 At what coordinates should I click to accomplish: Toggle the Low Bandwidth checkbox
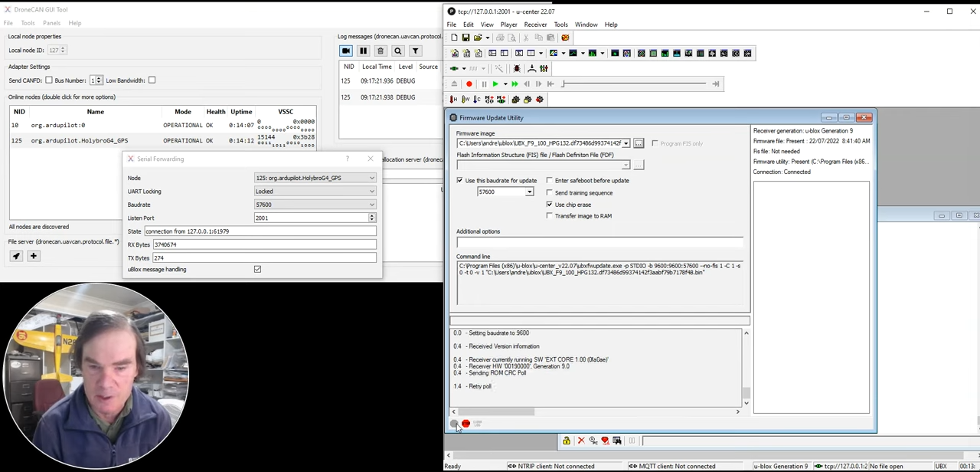tap(152, 80)
